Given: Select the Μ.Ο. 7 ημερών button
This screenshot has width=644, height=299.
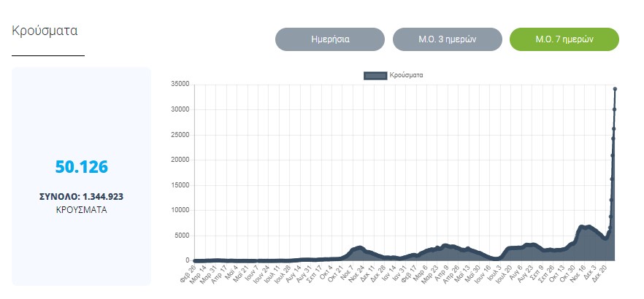Looking at the screenshot, I should pos(564,39).
